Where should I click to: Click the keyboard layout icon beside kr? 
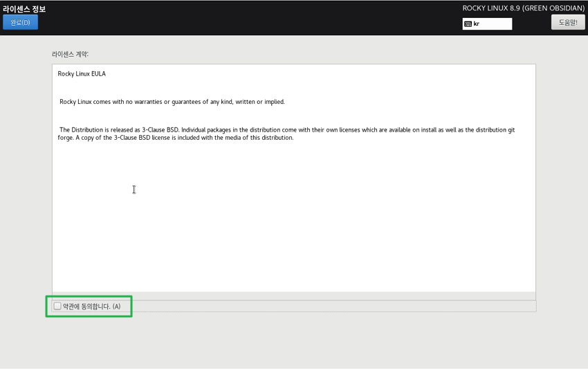pyautogui.click(x=468, y=24)
